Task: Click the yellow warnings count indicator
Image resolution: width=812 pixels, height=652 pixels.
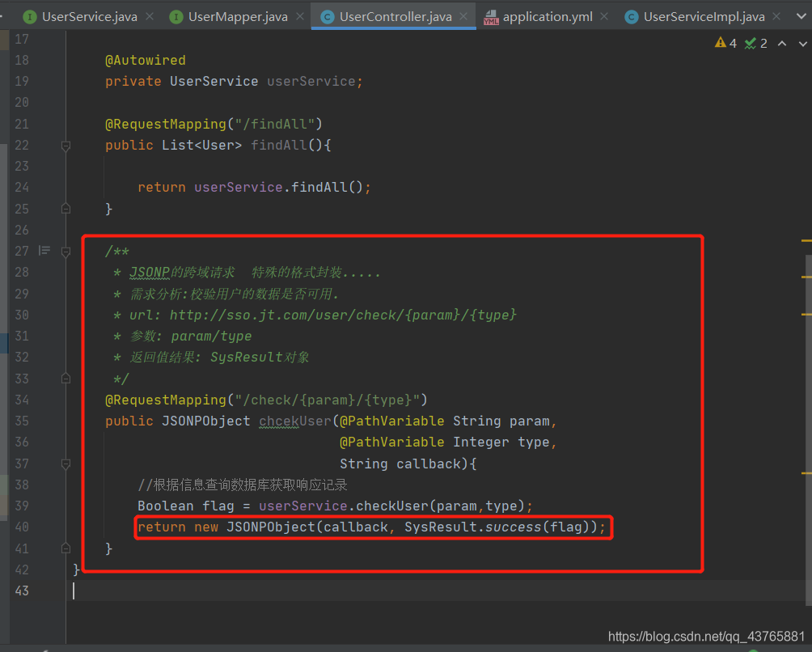Action: pos(725,43)
